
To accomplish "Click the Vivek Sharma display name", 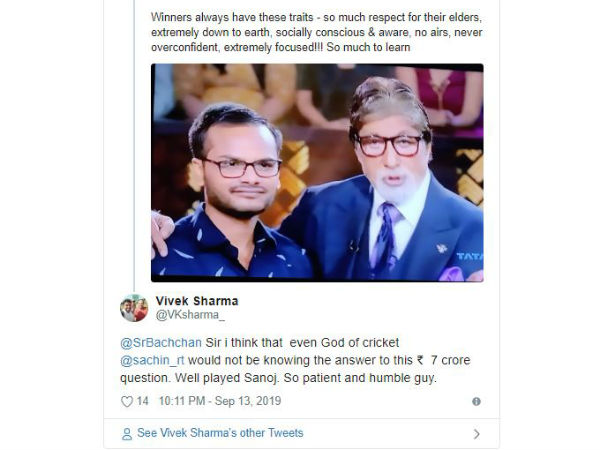I will (x=197, y=301).
